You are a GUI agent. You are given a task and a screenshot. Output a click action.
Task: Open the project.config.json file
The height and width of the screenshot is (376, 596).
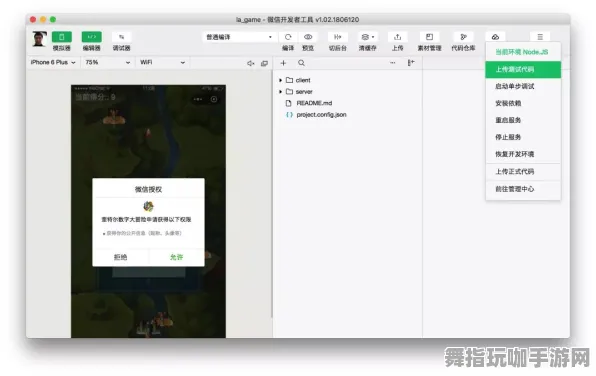click(321, 114)
